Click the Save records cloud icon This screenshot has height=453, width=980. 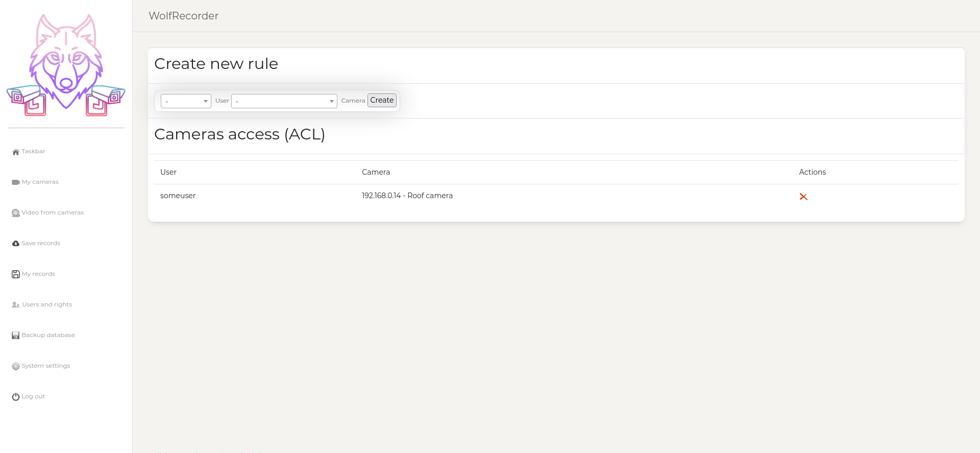[x=16, y=244]
